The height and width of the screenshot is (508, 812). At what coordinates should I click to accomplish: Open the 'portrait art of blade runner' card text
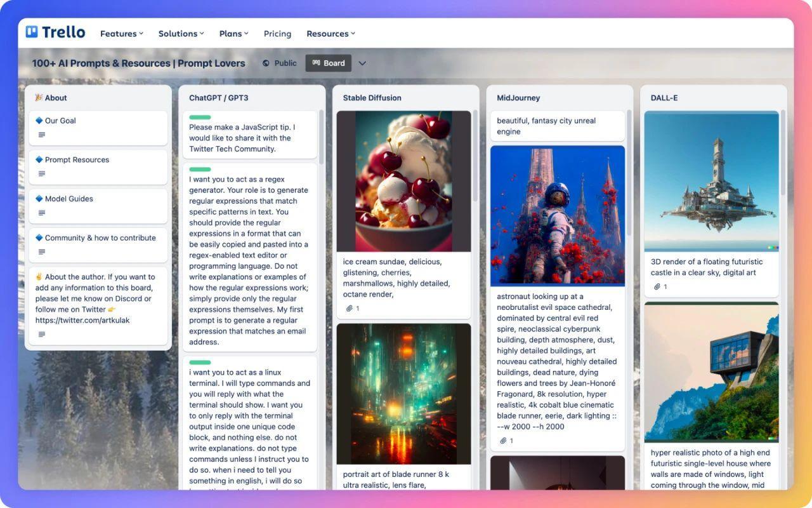(x=396, y=479)
